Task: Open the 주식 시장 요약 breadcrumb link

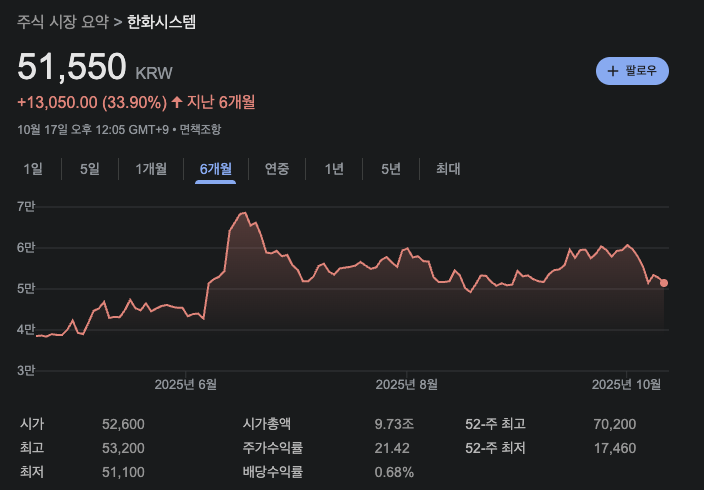Action: coord(65,21)
